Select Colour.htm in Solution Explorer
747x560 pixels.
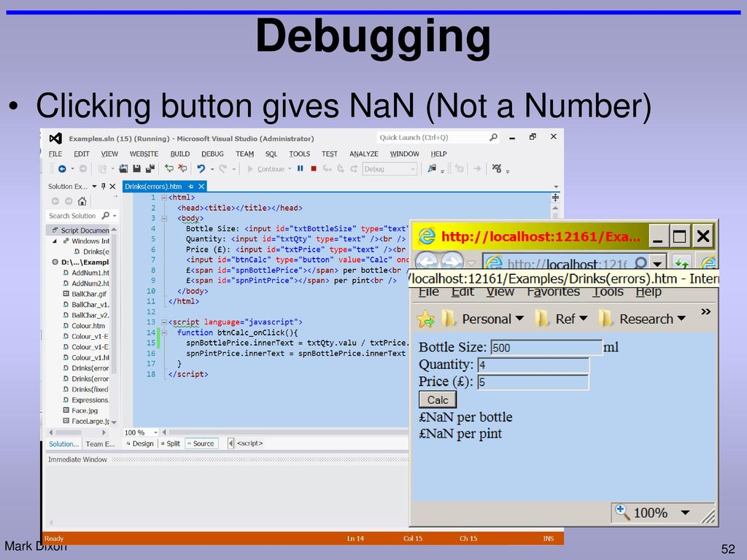point(84,326)
